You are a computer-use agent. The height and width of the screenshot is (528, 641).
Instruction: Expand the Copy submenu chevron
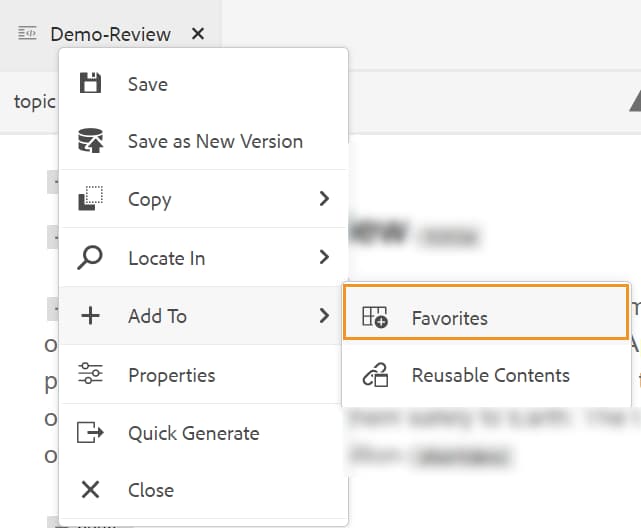click(324, 199)
